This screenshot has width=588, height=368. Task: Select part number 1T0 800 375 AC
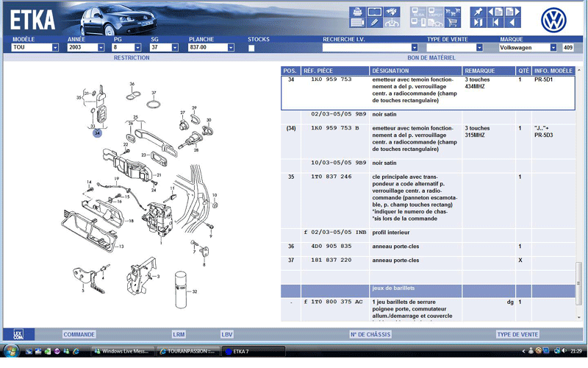coord(337,302)
